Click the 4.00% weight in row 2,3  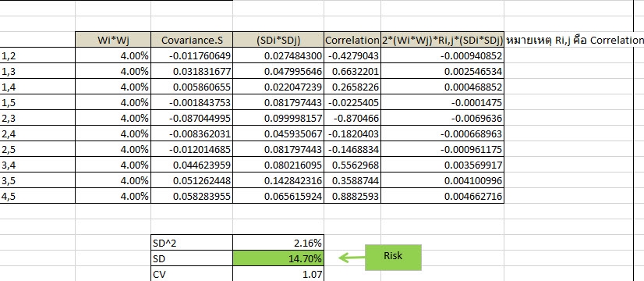(113, 118)
